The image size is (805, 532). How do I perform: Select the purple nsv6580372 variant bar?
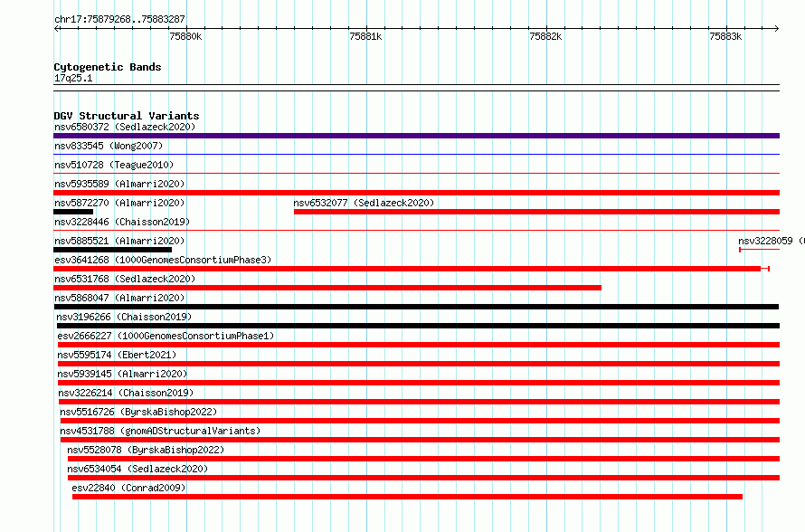coord(416,136)
